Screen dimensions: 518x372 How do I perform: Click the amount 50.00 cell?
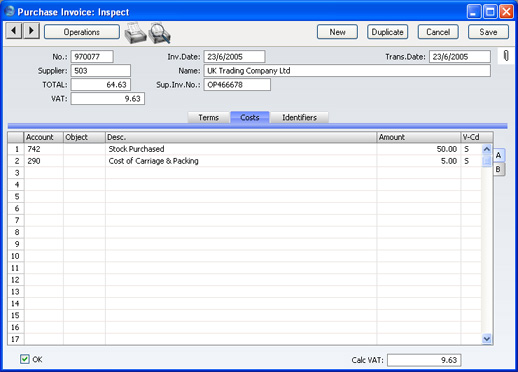click(419, 149)
